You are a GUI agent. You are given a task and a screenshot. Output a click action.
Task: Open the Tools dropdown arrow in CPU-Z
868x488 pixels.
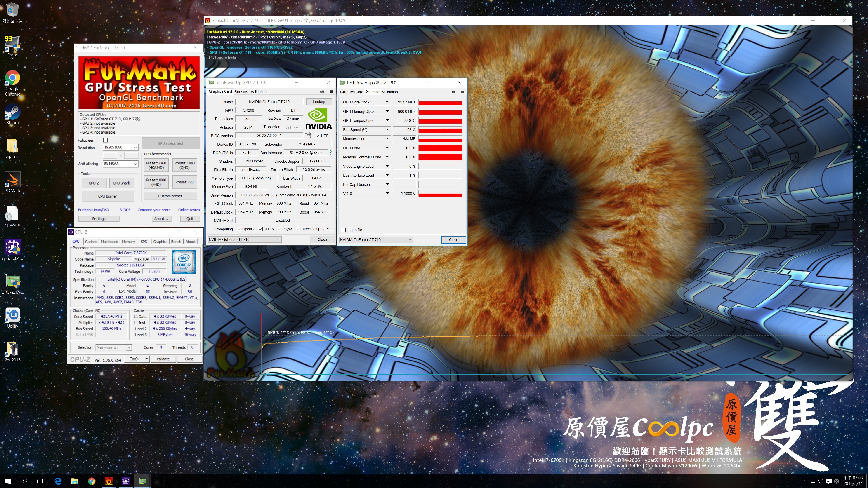click(x=146, y=359)
